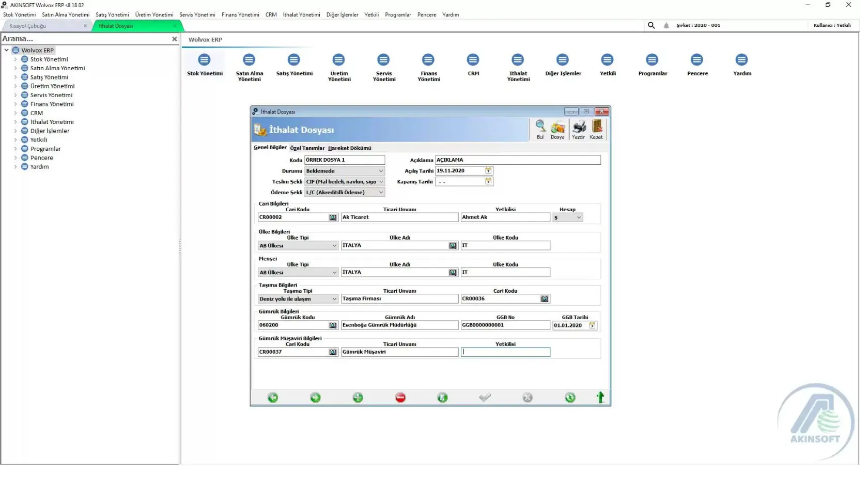This screenshot has height=488, width=868.
Task: Expand Finans Yönetimi tree node
Action: point(16,105)
